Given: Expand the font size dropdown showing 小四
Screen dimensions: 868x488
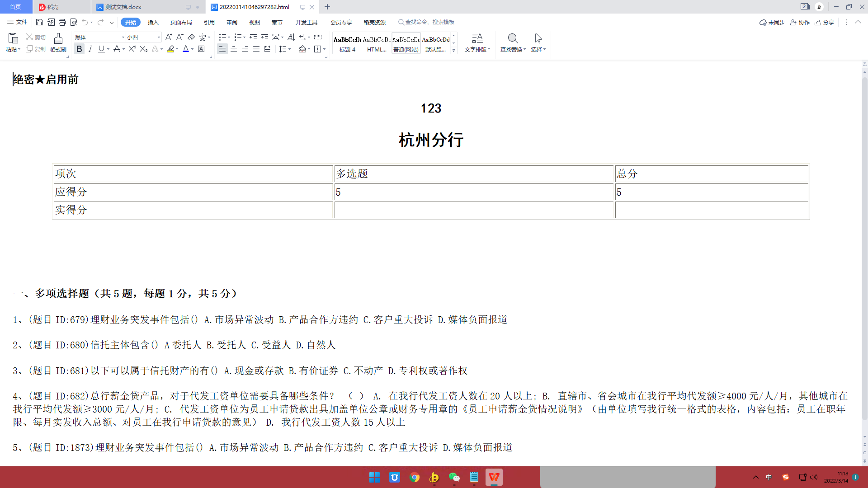Looking at the screenshot, I should [159, 37].
